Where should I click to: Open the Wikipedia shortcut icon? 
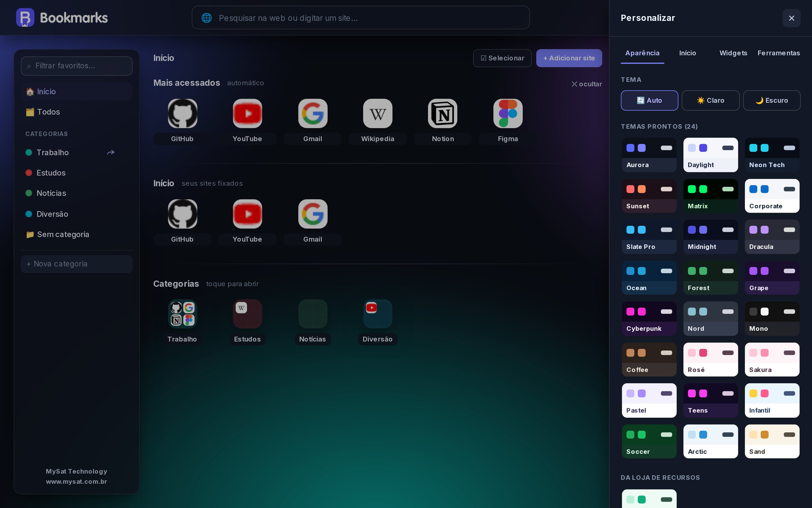click(x=378, y=113)
